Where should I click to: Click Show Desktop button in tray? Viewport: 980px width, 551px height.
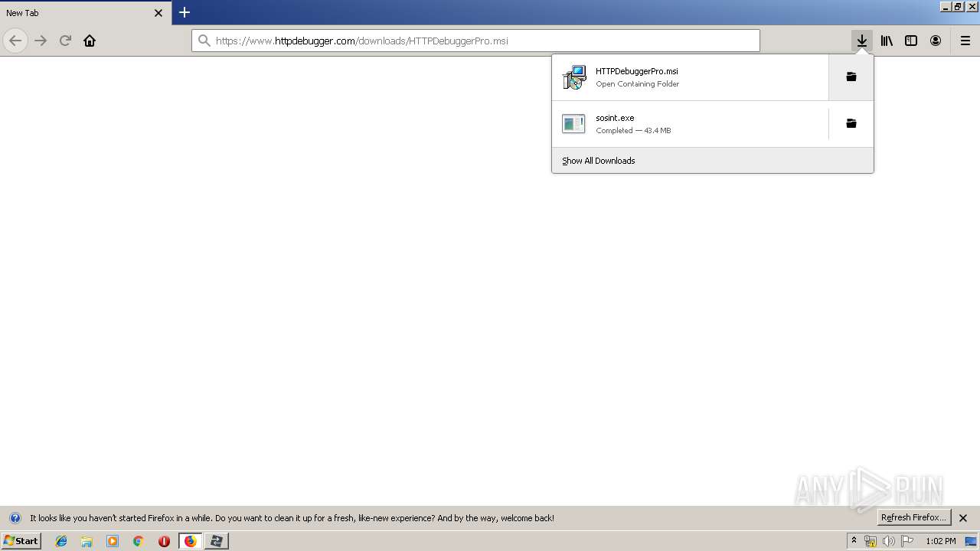pyautogui.click(x=971, y=541)
